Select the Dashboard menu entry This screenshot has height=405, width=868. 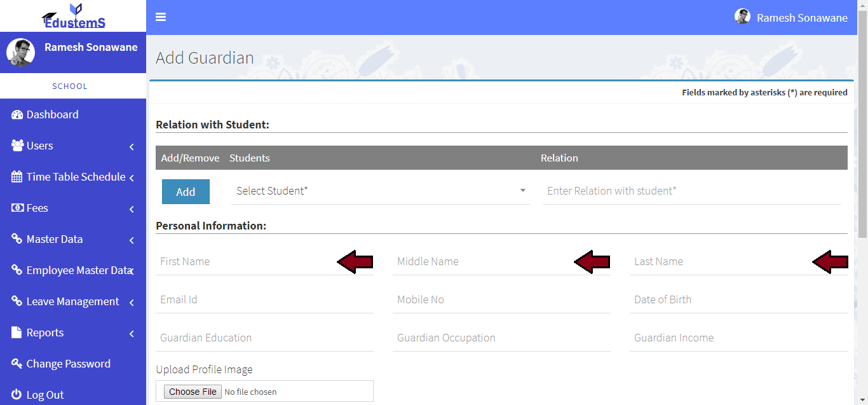point(51,114)
